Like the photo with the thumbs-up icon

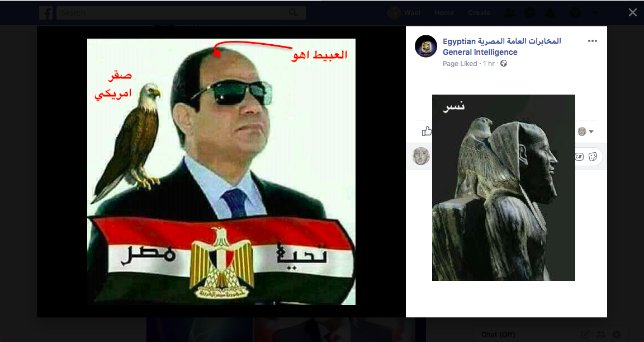pos(427,131)
